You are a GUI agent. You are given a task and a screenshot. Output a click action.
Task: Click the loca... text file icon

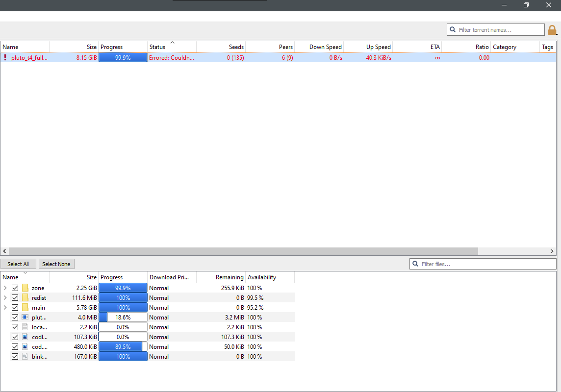25,327
